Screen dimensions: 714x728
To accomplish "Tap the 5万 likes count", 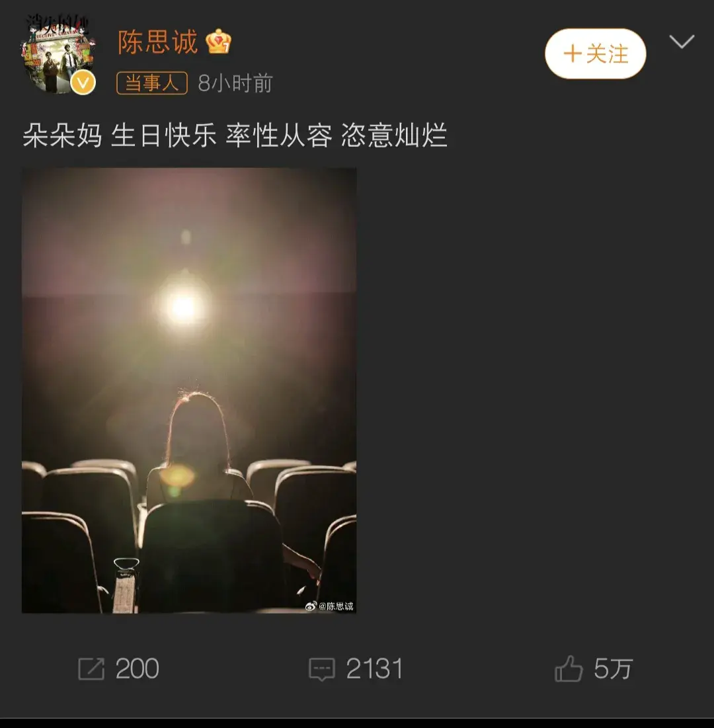I will (614, 669).
